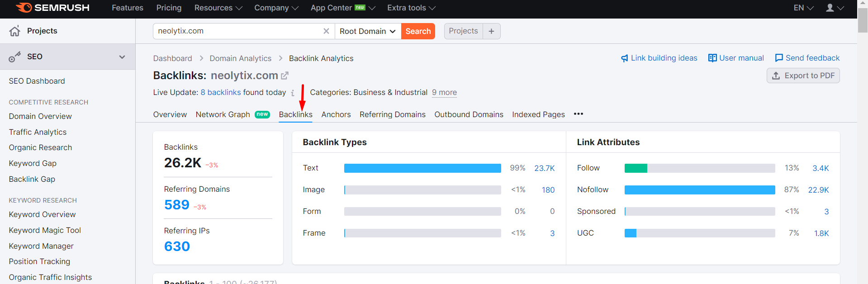Click the Semrush logo
The image size is (868, 284).
coord(52,8)
